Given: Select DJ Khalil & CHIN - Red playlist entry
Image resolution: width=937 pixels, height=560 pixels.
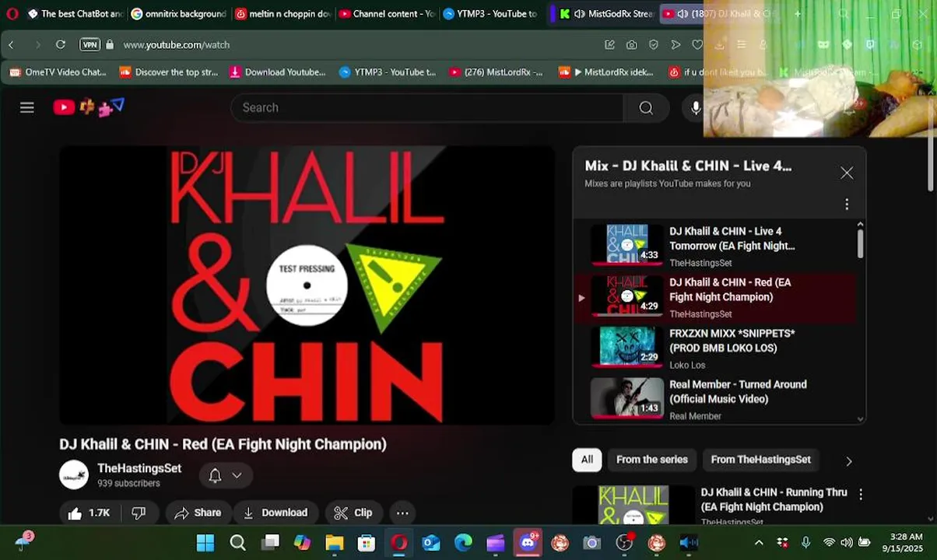Looking at the screenshot, I should point(714,297).
